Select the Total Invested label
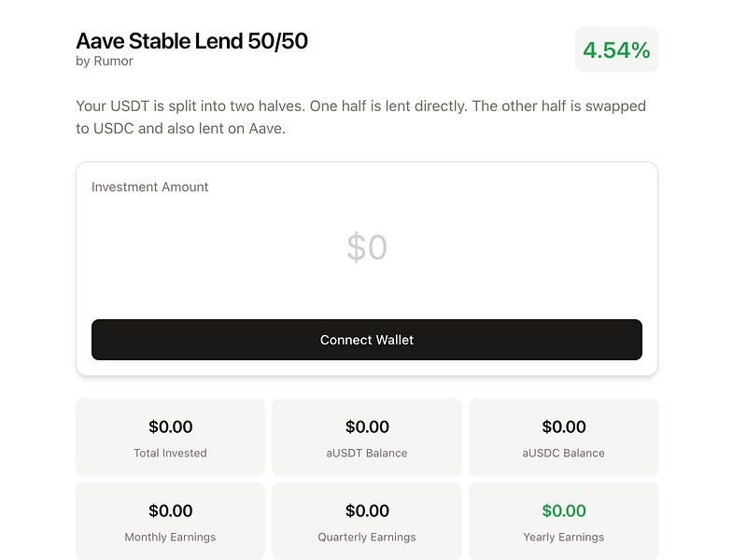 [170, 453]
